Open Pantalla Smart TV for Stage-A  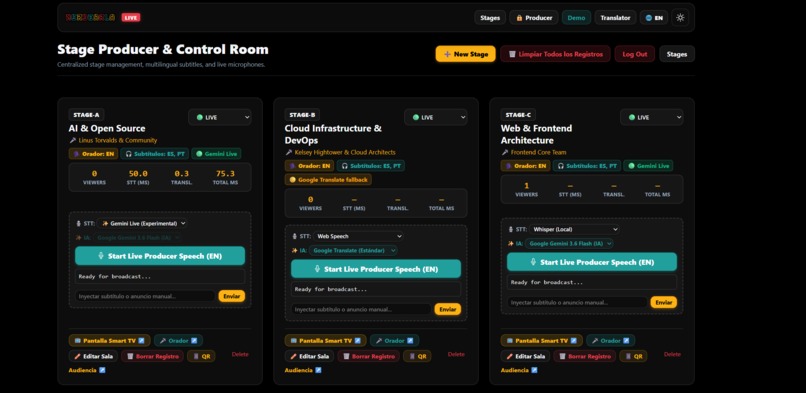click(109, 341)
